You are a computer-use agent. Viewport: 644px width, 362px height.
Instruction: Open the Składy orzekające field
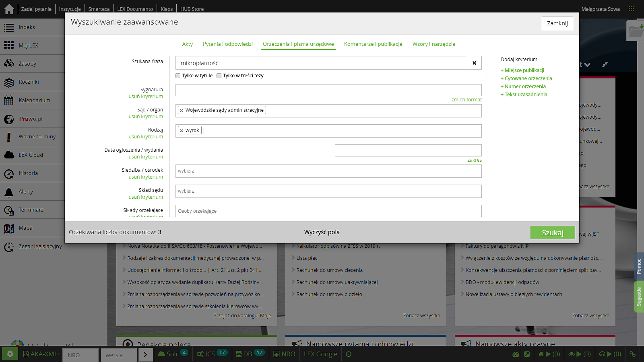(328, 211)
